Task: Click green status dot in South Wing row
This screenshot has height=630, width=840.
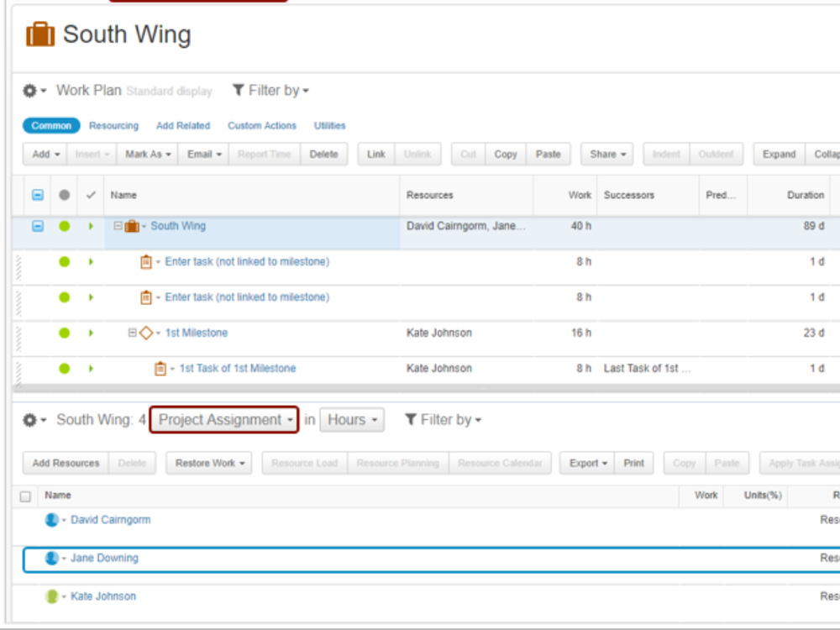Action: pos(65,226)
